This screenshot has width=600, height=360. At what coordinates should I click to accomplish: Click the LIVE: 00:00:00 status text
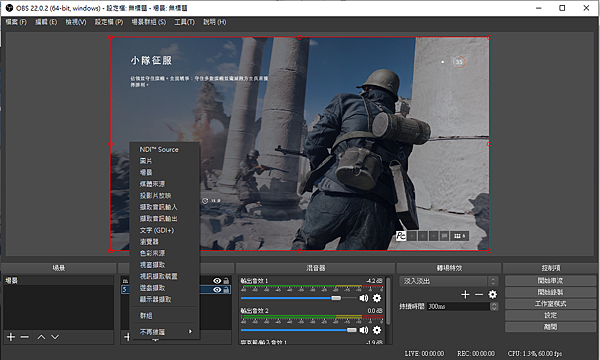pyautogui.click(x=424, y=353)
